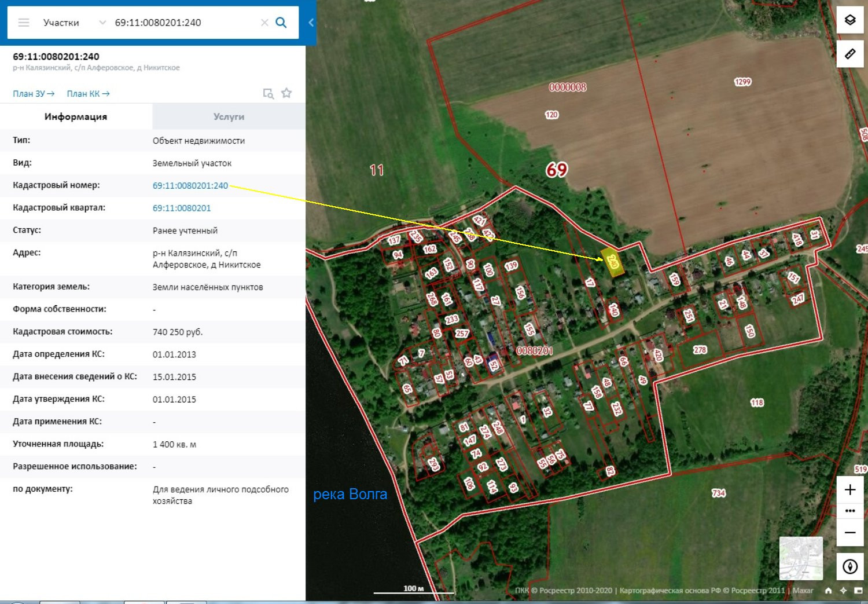Open the hamburger menu in search bar
Viewport: 868px width, 604px height.
pyautogui.click(x=24, y=23)
